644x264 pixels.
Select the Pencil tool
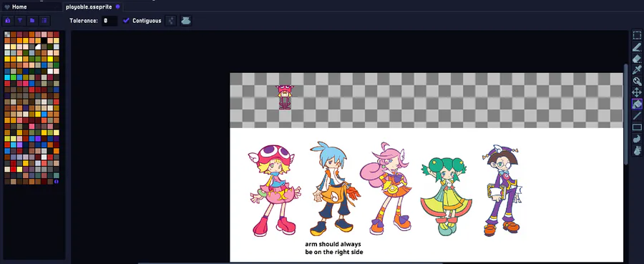click(x=637, y=47)
